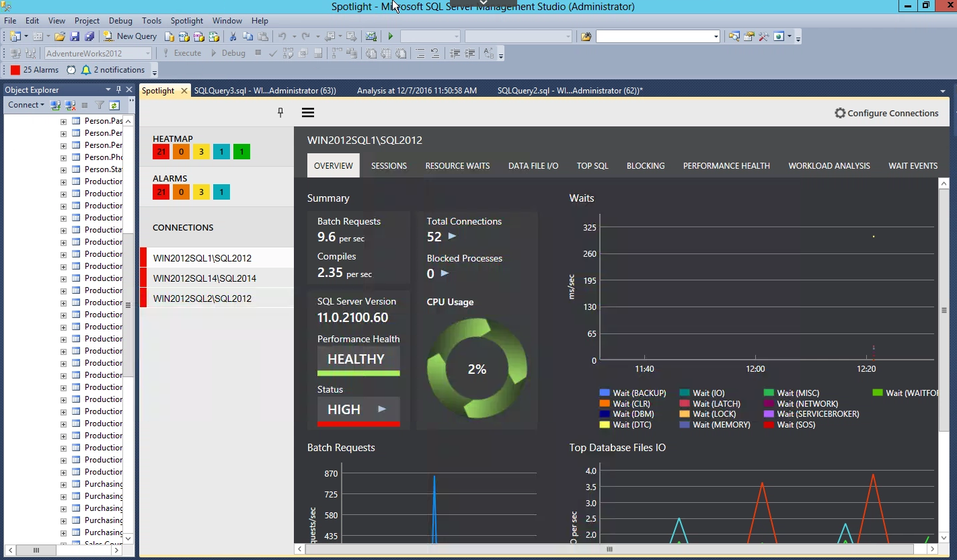The width and height of the screenshot is (957, 560).
Task: Open the Undo history dropdown arrow
Action: [x=294, y=36]
